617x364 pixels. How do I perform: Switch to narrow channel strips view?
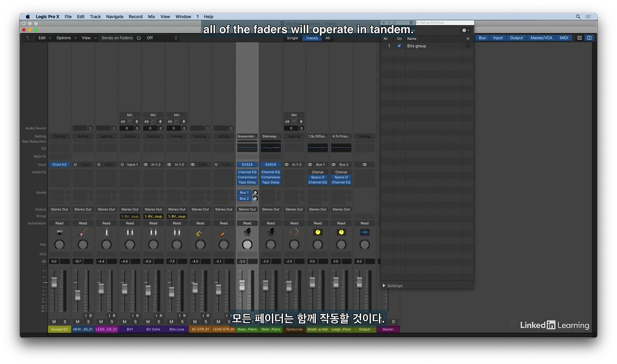pyautogui.click(x=580, y=38)
